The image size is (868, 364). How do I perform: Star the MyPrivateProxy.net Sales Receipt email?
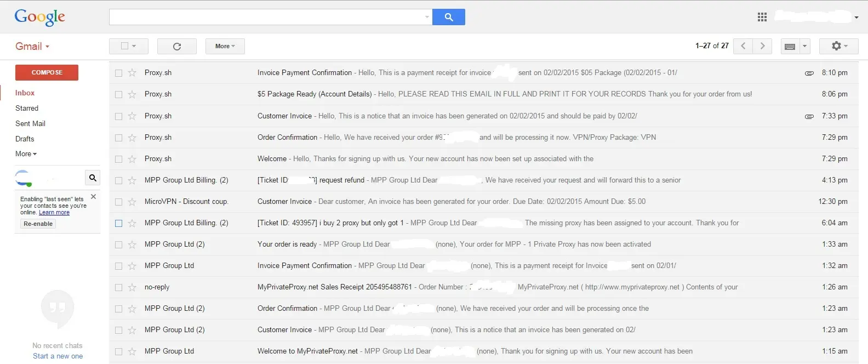click(x=132, y=287)
